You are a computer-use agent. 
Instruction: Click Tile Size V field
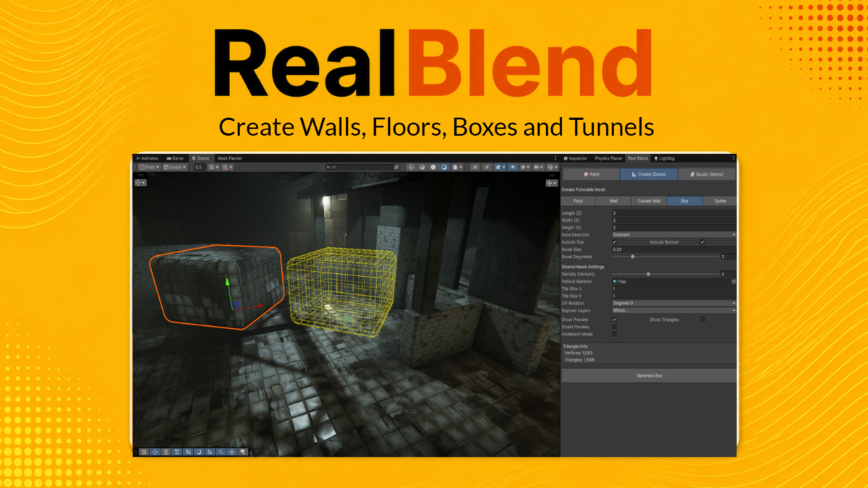[674, 296]
